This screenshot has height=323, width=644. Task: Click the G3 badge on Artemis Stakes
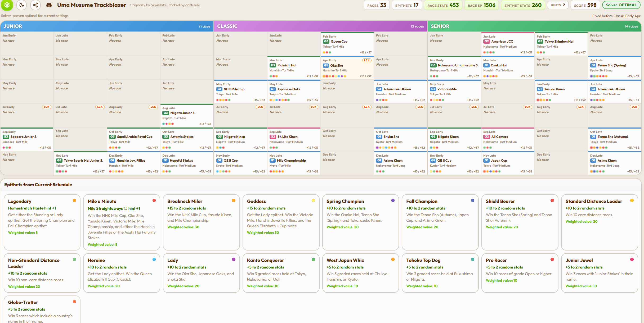[166, 137]
